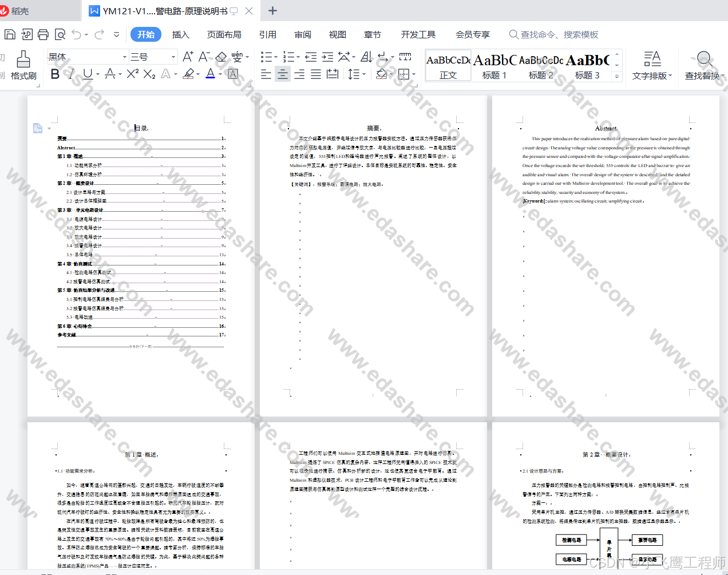This screenshot has height=575, width=728.
Task: Click new tab plus icon
Action: [272, 11]
